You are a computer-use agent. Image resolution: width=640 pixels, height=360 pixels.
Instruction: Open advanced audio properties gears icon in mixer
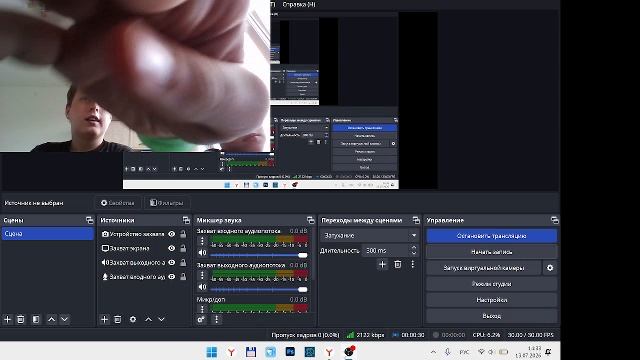pos(201,320)
